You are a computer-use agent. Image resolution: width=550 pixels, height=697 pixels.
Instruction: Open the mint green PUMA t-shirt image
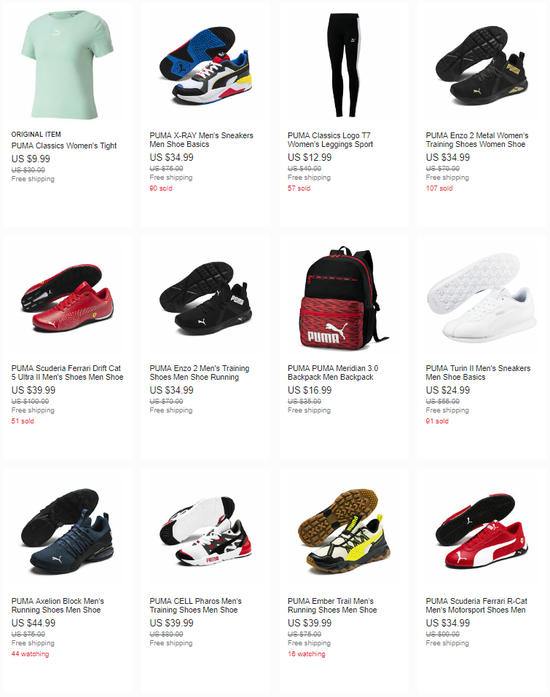tap(67, 65)
